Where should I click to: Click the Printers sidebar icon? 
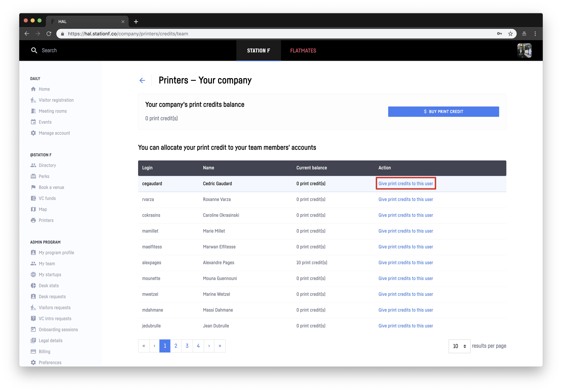[33, 220]
